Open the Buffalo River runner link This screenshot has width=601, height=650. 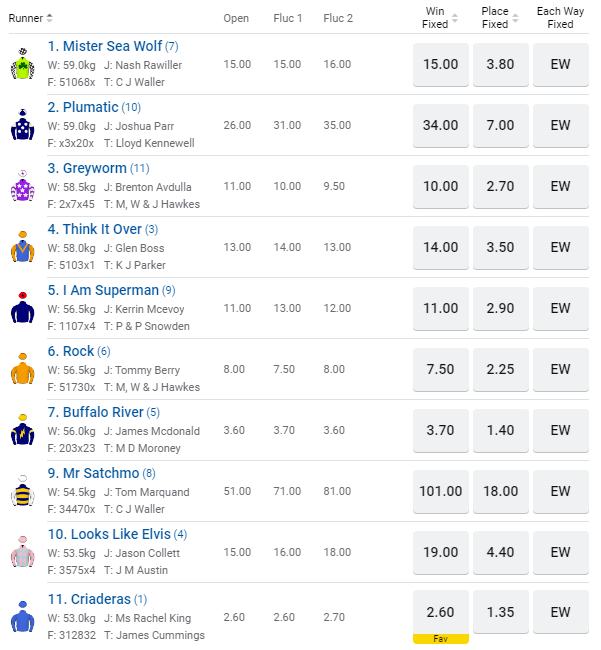(x=95, y=412)
